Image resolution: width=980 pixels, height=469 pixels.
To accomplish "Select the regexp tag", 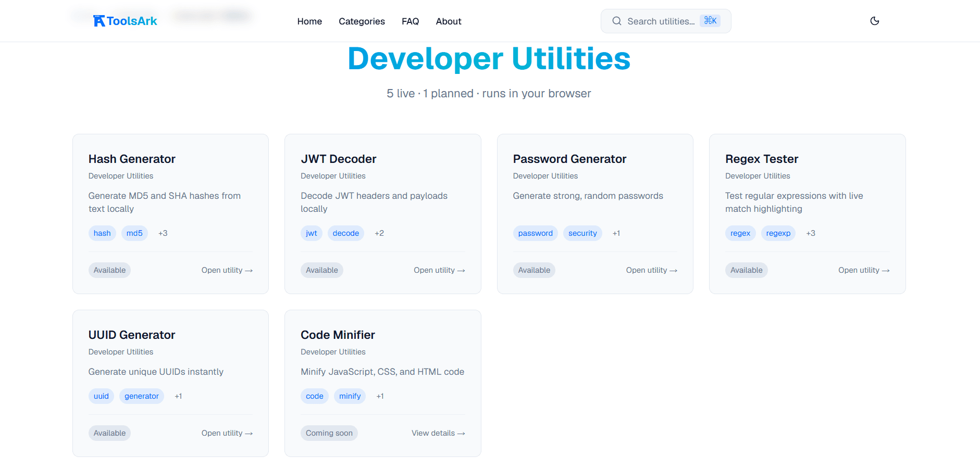I will click(x=778, y=233).
